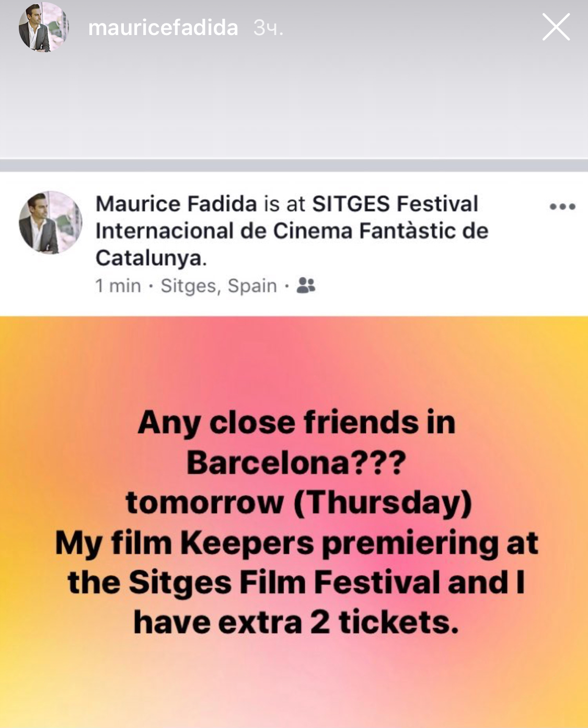The image size is (588, 728).
Task: Close the story with the X icon
Action: (556, 27)
